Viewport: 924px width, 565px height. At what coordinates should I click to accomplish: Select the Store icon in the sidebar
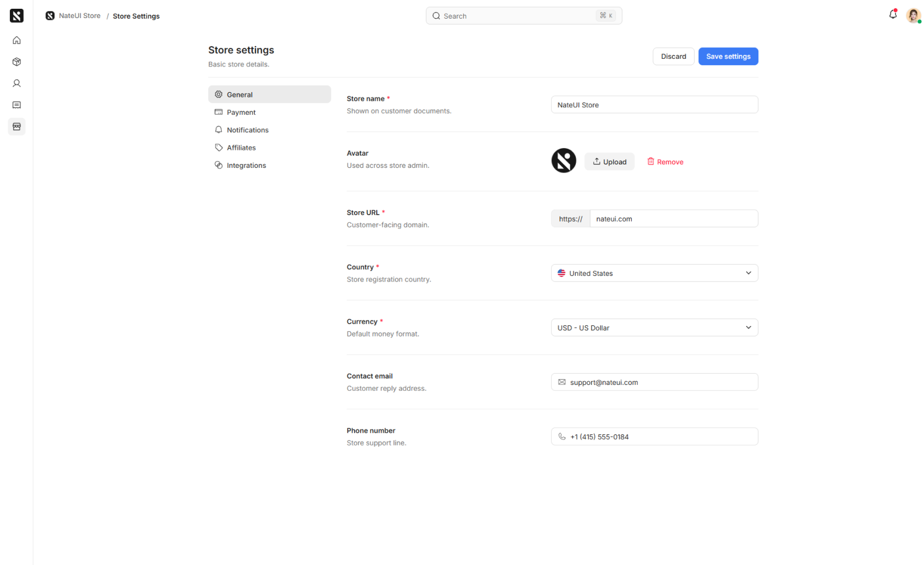click(x=17, y=127)
